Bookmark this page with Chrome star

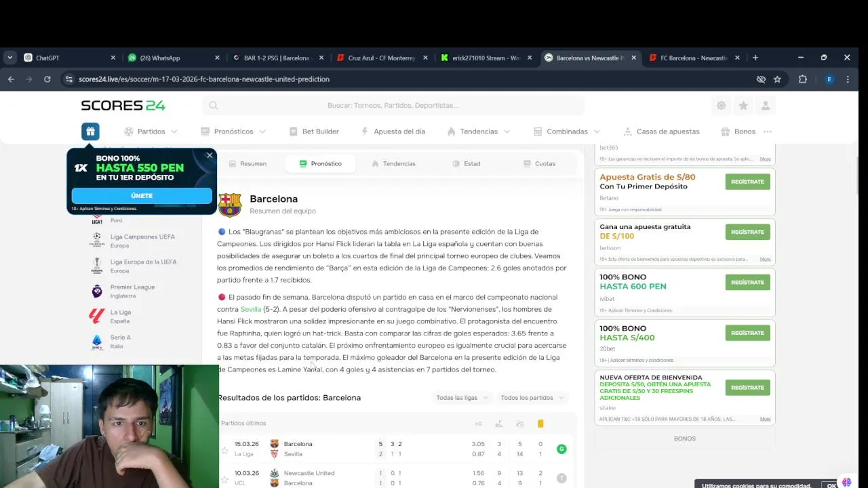[x=777, y=79]
